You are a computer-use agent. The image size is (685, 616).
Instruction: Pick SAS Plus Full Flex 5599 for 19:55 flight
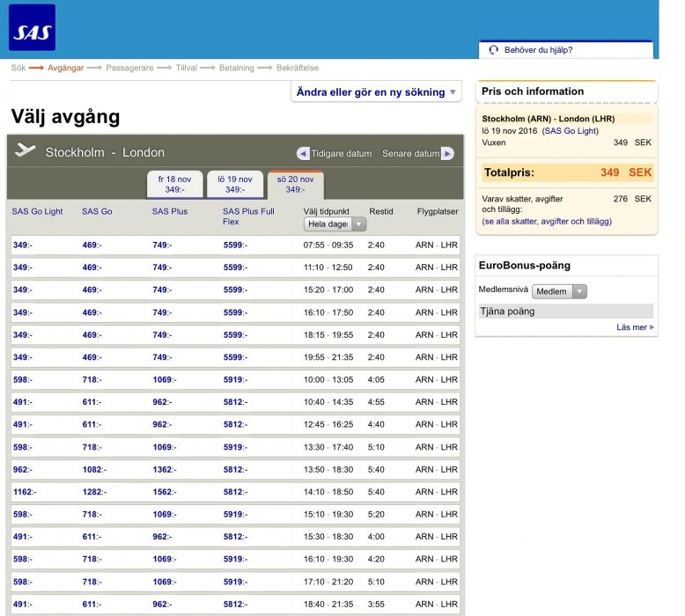point(235,357)
